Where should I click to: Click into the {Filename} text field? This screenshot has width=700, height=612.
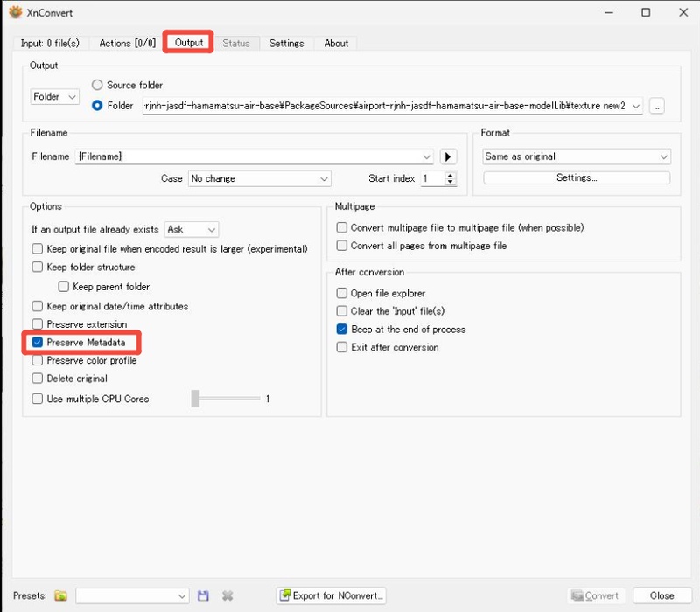pyautogui.click(x=248, y=156)
